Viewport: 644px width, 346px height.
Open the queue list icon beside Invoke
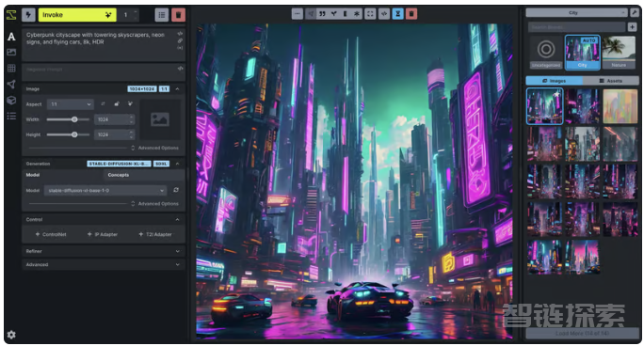[x=162, y=15]
